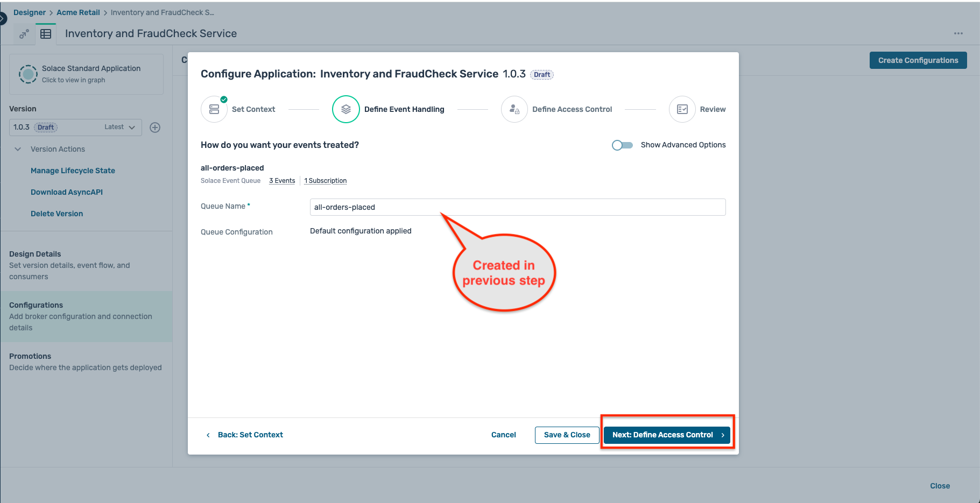Click the Queue Name input field
This screenshot has height=503, width=980.
pos(517,207)
